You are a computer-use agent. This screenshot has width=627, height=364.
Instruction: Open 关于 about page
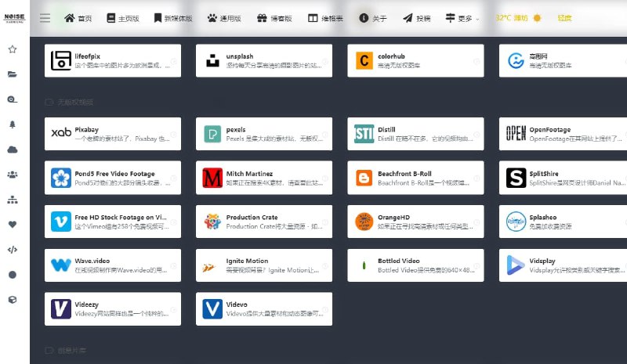[373, 18]
